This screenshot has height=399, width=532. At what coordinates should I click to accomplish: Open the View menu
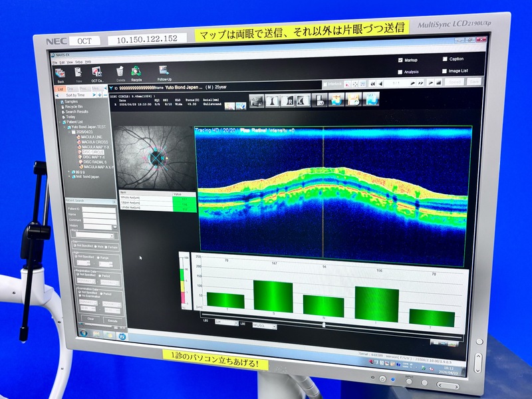click(x=69, y=62)
